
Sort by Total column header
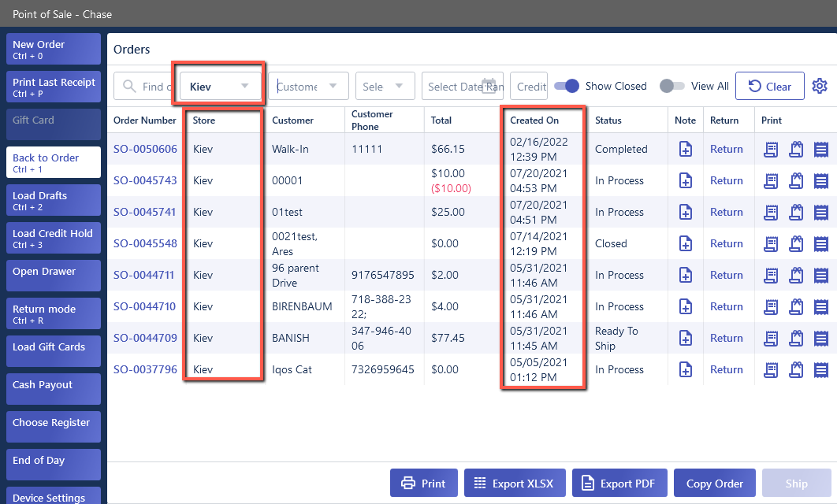(441, 120)
